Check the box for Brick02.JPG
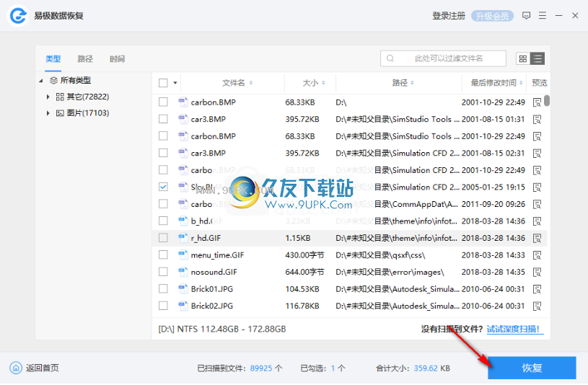 tap(163, 306)
